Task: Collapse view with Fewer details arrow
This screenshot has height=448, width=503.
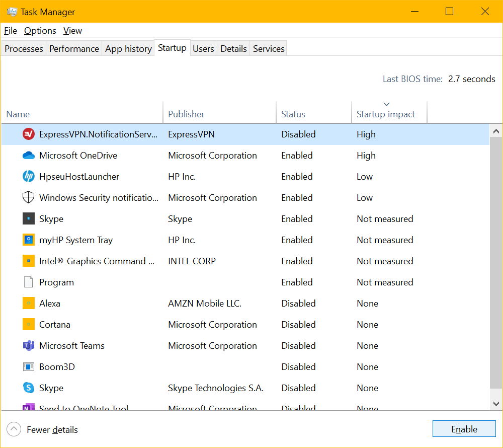Action: pos(14,429)
